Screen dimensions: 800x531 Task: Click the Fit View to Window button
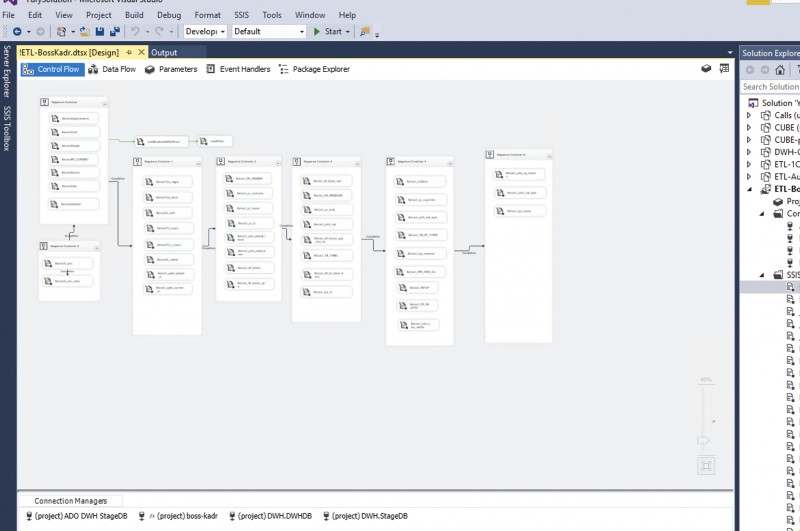706,465
